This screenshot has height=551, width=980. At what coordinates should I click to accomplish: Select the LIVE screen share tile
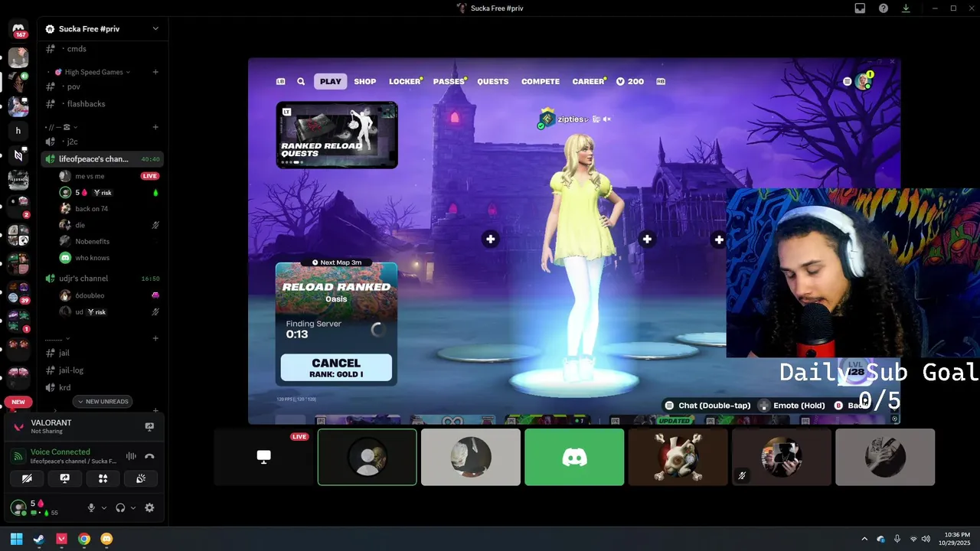tap(264, 457)
